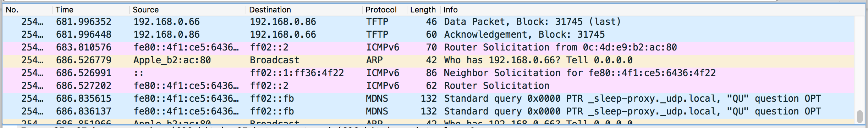
Task: Click the Destination column header
Action: point(304,10)
